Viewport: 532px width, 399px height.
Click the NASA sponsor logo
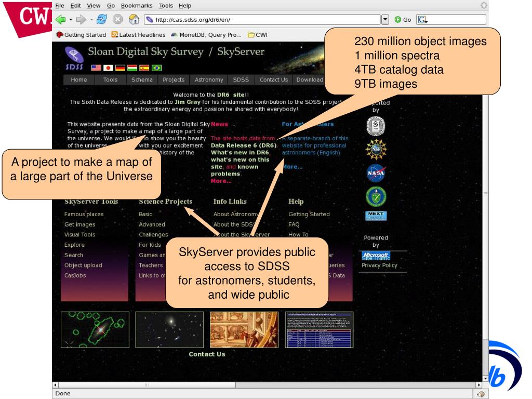tap(376, 173)
